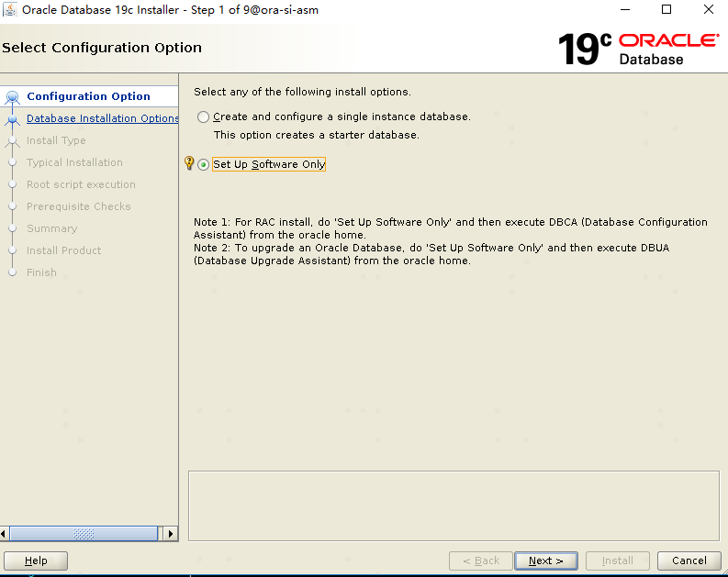728x577 pixels.
Task: Click the Back button
Action: tap(481, 560)
